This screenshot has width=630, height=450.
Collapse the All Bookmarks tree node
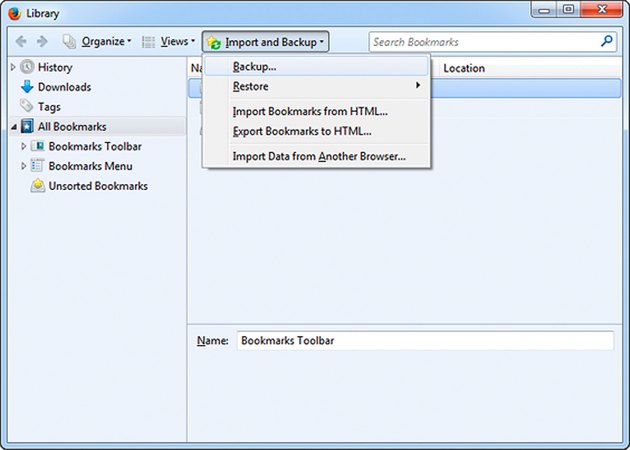click(x=14, y=127)
